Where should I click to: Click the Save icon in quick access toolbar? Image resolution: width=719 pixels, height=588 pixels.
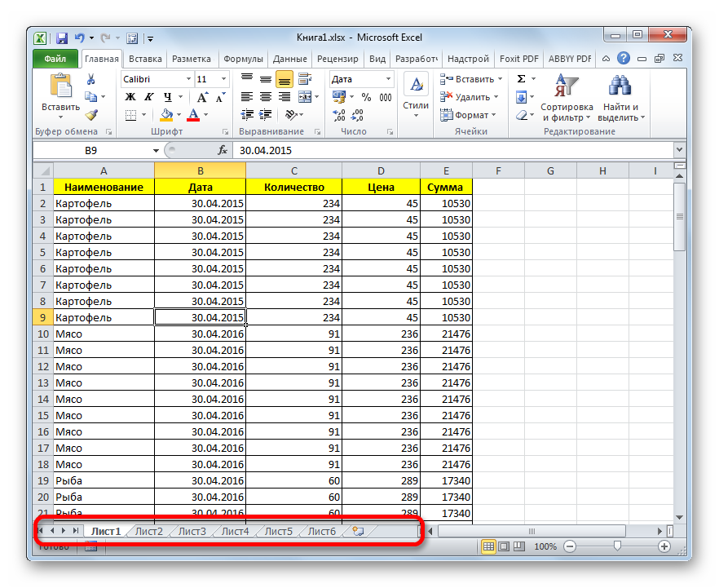tap(62, 38)
